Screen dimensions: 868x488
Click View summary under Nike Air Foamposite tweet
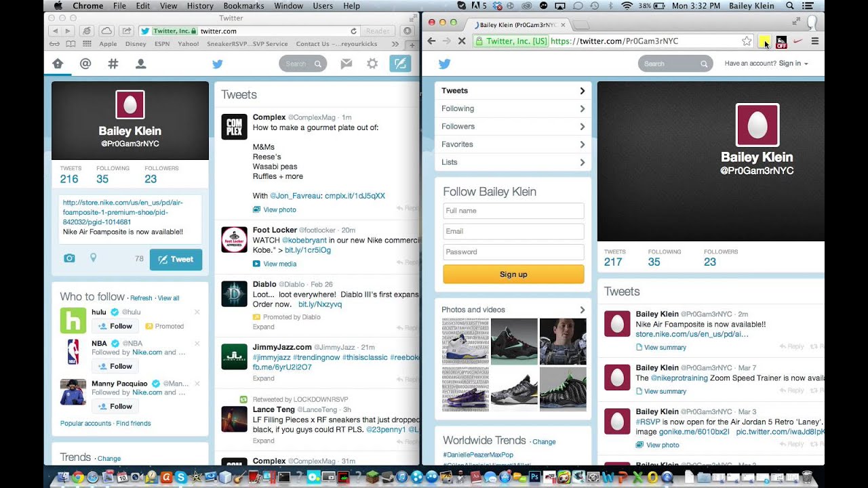665,348
